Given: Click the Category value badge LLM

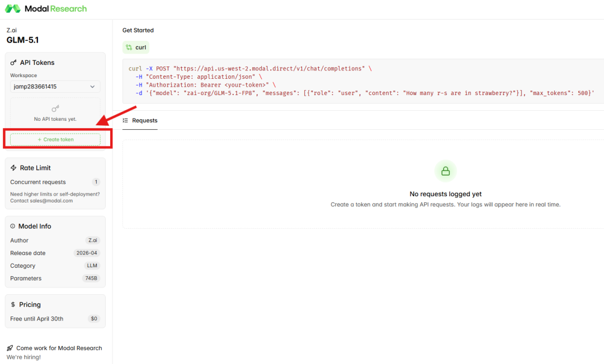Looking at the screenshot, I should tap(92, 266).
